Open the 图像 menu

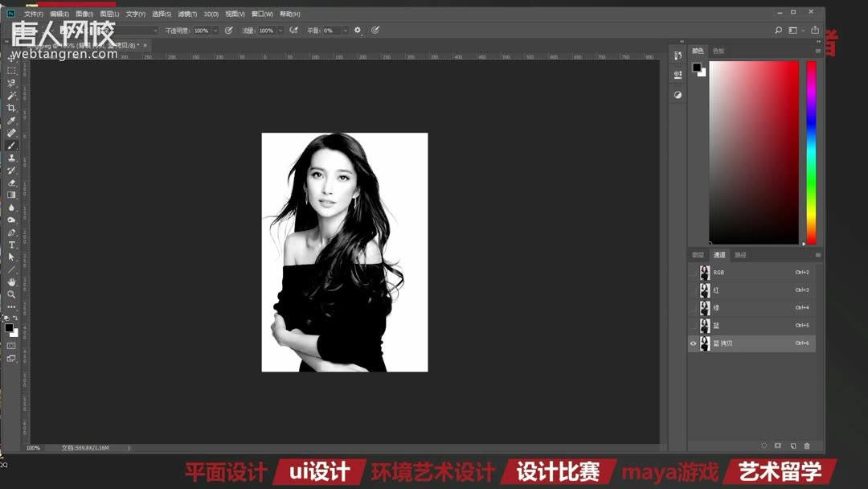coord(85,14)
